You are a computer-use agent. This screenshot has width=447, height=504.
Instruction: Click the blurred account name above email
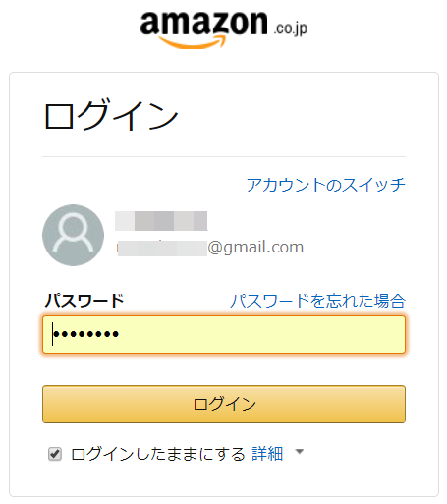161,221
